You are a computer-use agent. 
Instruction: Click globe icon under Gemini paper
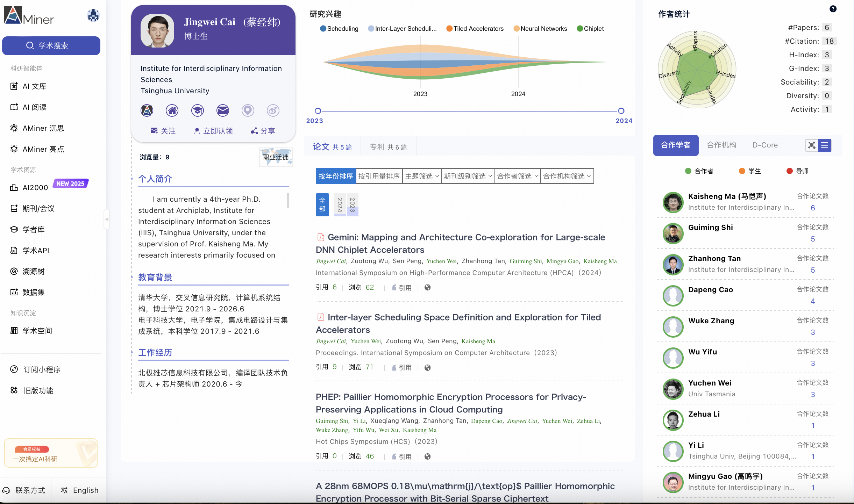point(427,288)
